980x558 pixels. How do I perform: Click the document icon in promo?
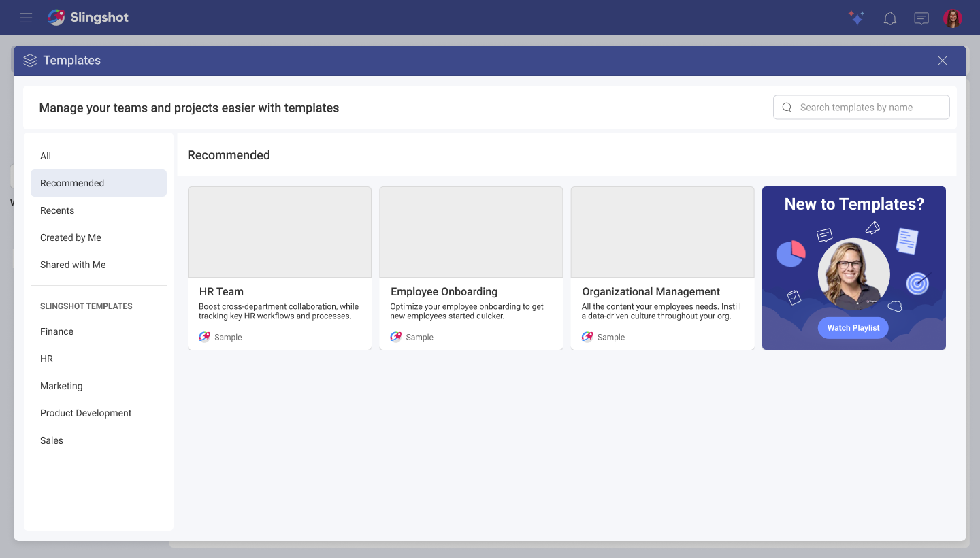907,241
